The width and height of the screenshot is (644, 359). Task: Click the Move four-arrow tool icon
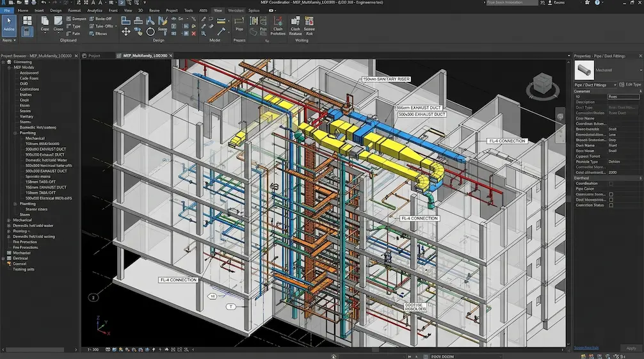[x=126, y=31]
